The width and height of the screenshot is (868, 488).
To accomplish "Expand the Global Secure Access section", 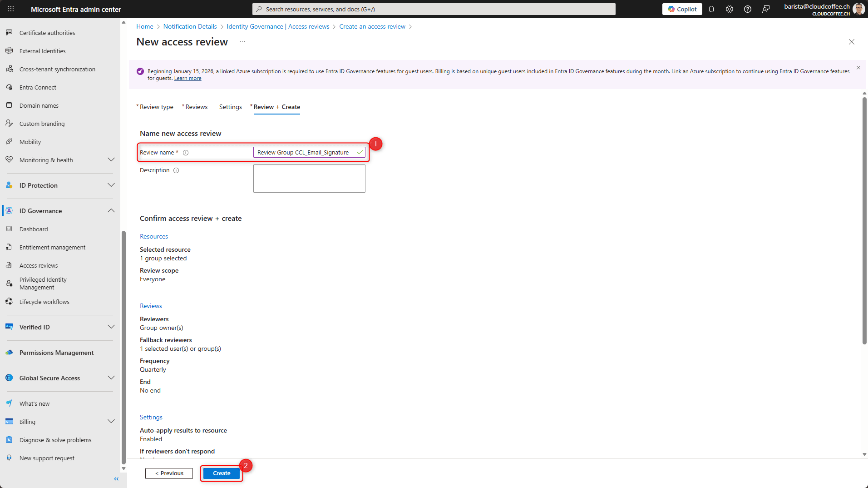I will [111, 378].
